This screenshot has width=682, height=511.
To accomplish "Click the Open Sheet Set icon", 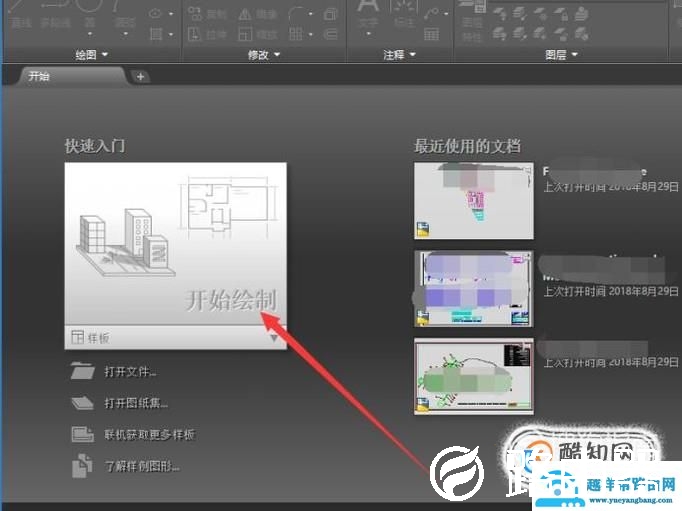I will click(82, 403).
